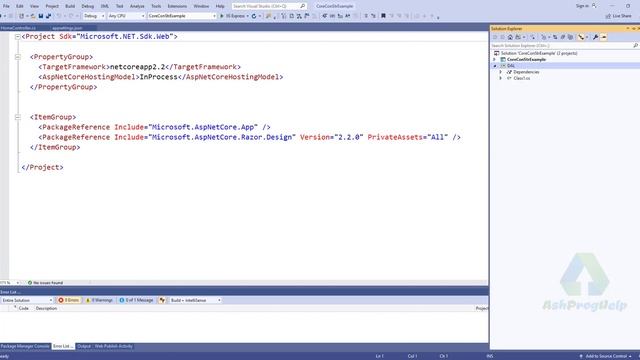Click the No issues found green check icon
Screen dimensions: 640x360
click(29, 282)
